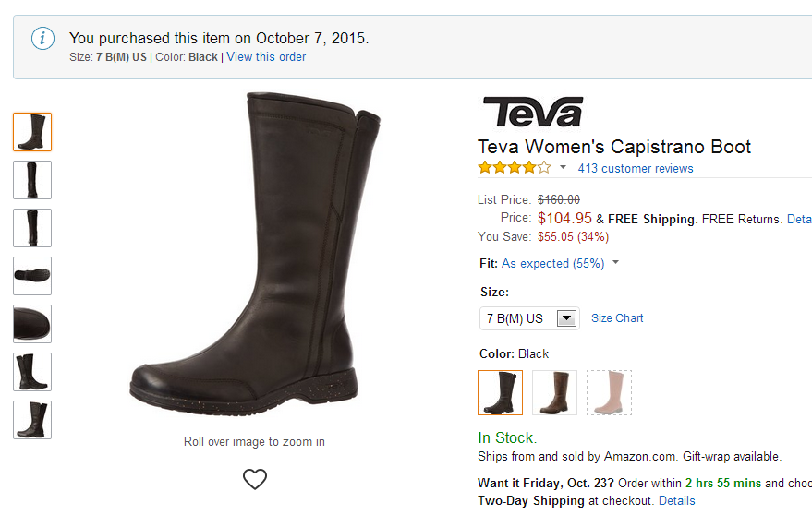Open the Size Chart link

coord(617,318)
